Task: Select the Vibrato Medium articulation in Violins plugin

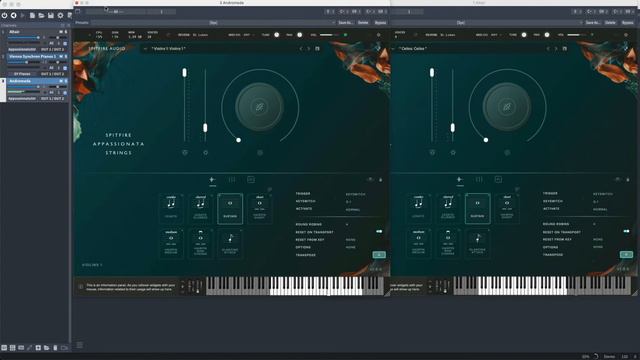Action: (x=171, y=243)
